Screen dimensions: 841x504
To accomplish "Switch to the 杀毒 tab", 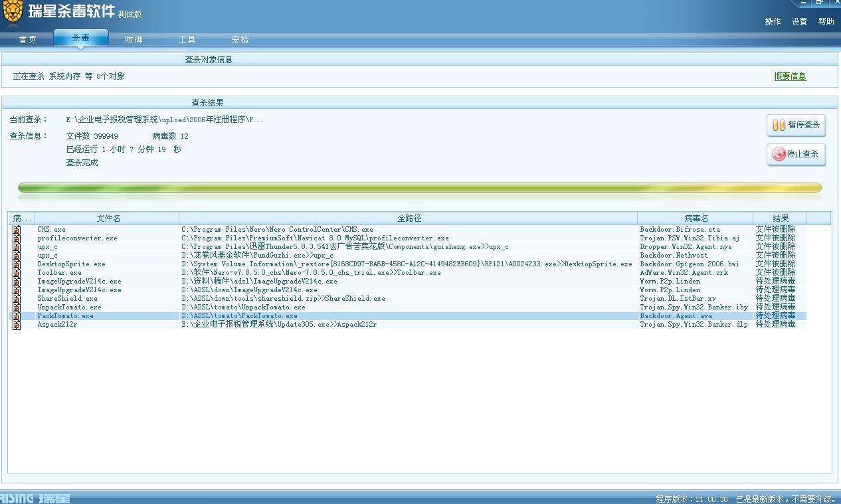I will point(81,39).
